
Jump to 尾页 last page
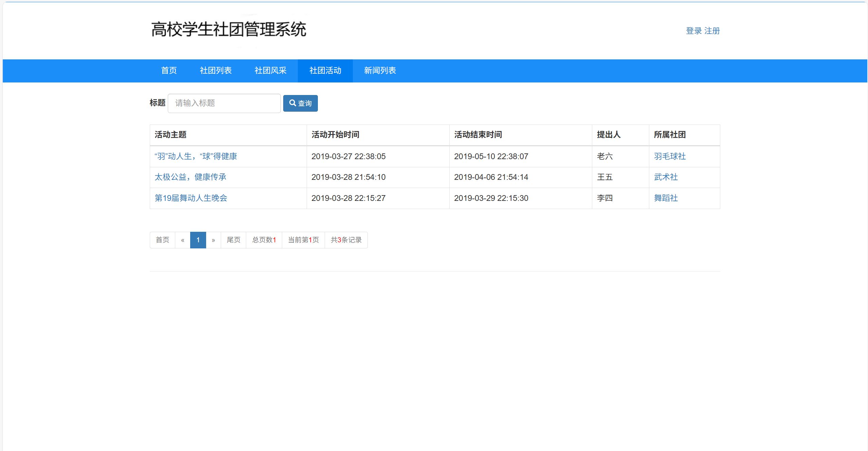pos(233,240)
